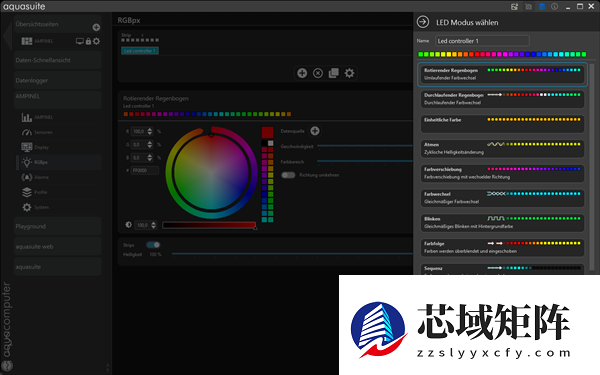Image resolution: width=600 pixels, height=375 pixels.
Task: Expand the Übersichtsseiten section
Action: [x=57, y=24]
